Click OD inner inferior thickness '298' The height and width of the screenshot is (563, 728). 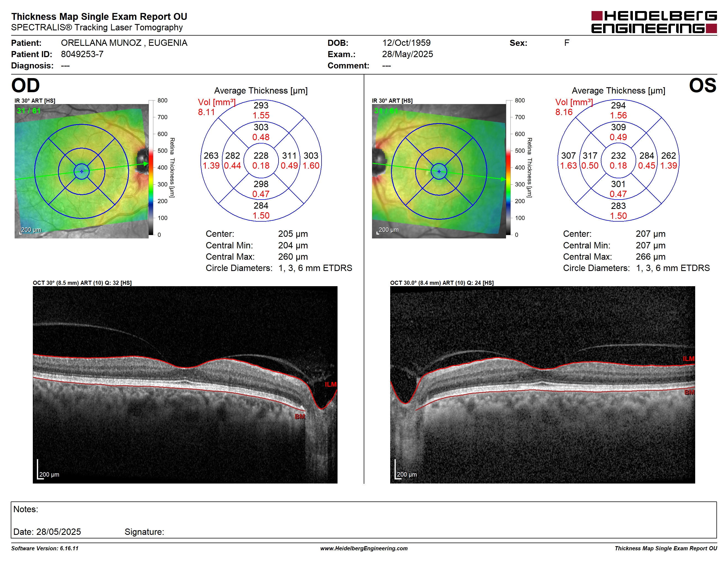pyautogui.click(x=261, y=184)
